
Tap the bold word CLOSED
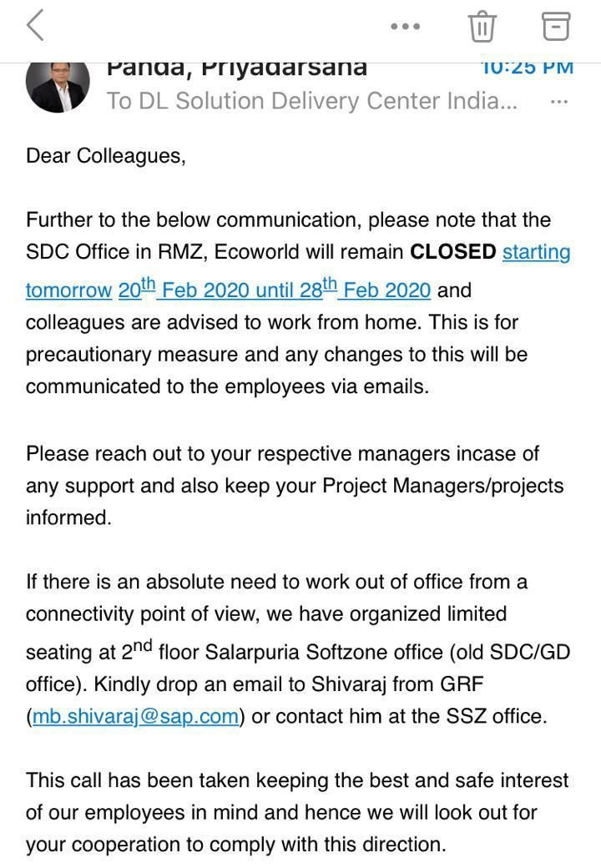[x=452, y=252]
